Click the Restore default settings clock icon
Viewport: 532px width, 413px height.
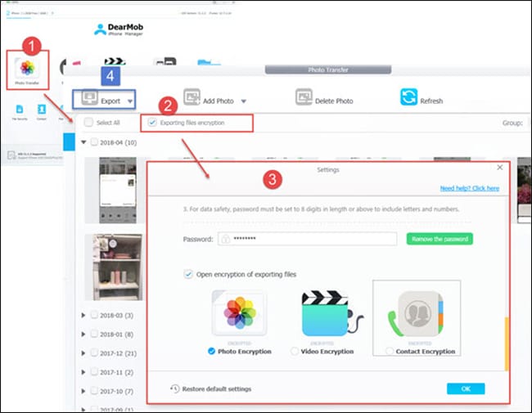coord(174,388)
